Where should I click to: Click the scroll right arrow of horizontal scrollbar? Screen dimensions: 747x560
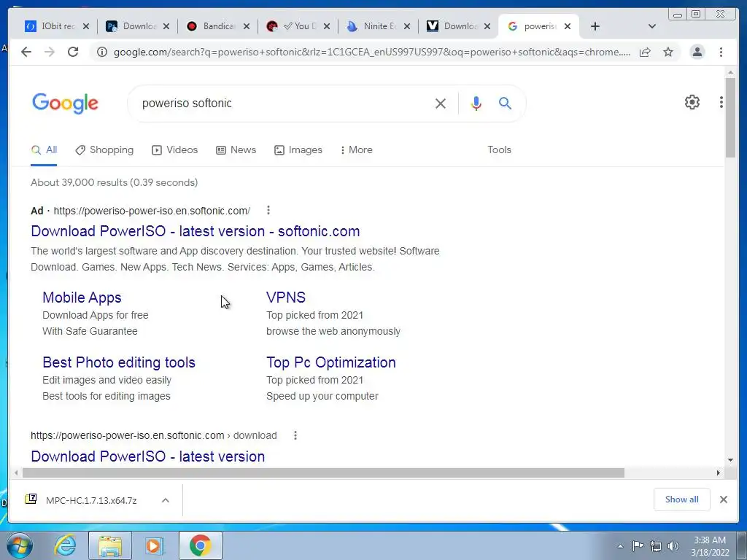coord(719,472)
